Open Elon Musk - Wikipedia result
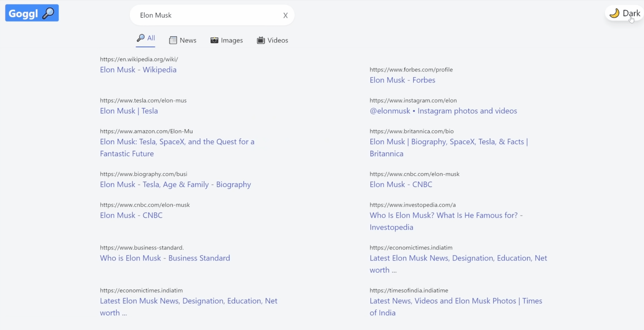The width and height of the screenshot is (644, 330). (138, 70)
